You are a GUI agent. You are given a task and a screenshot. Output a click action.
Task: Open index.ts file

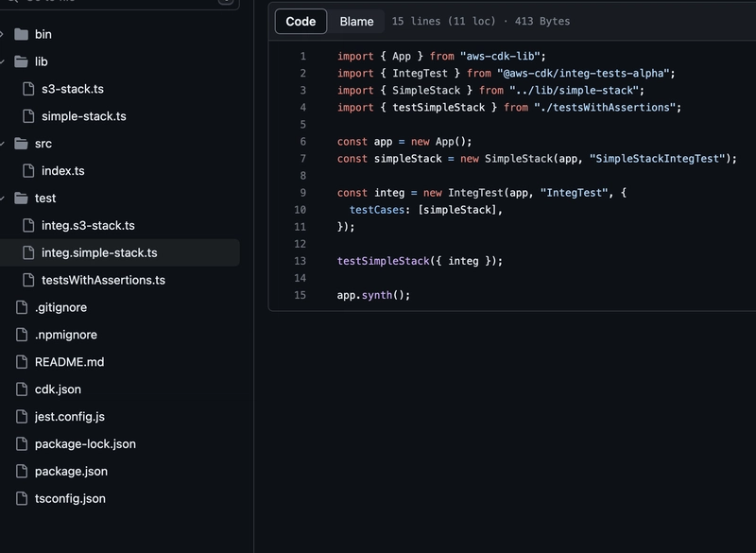[62, 171]
